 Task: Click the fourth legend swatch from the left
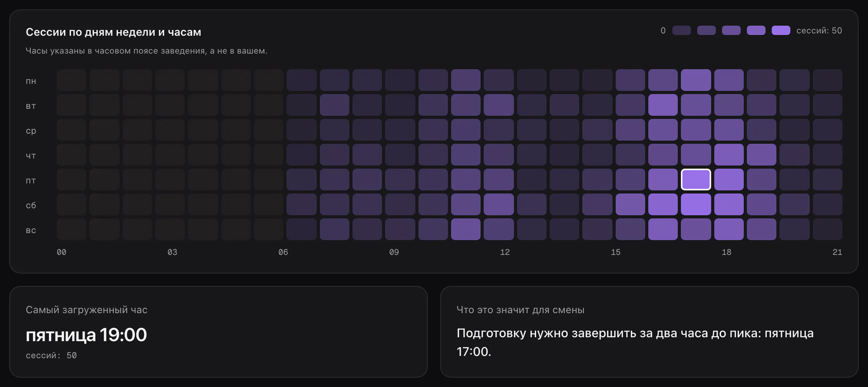click(x=756, y=30)
